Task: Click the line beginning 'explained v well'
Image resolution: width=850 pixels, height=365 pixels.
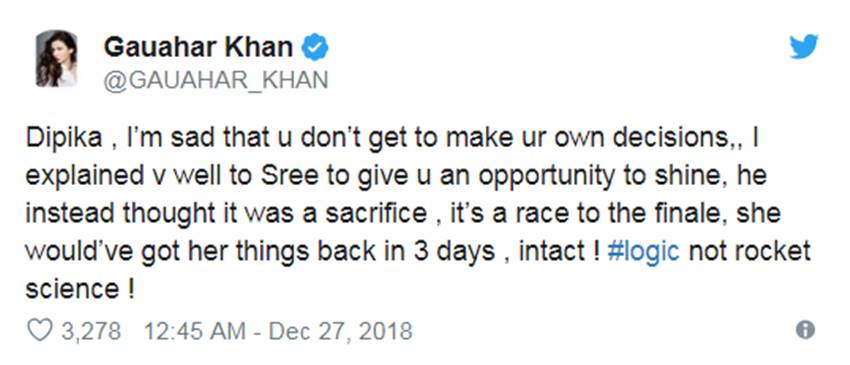Action: (x=396, y=177)
